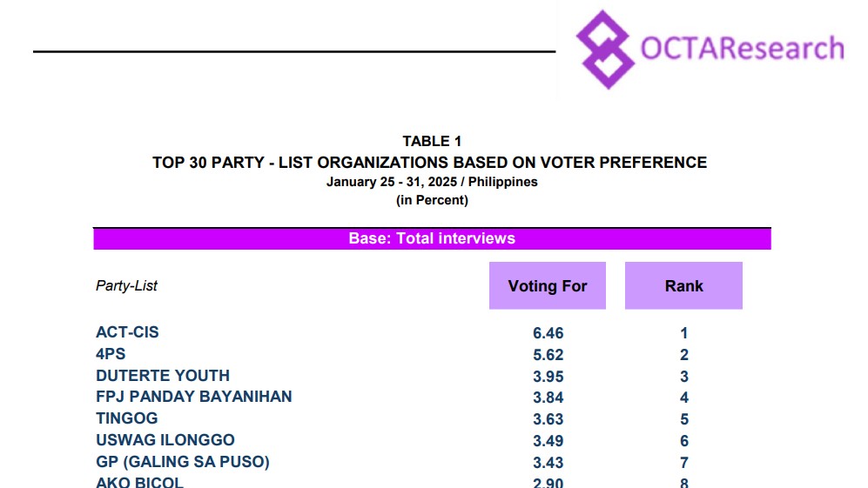Click the magenta Base: Total interviews bar

click(x=432, y=238)
